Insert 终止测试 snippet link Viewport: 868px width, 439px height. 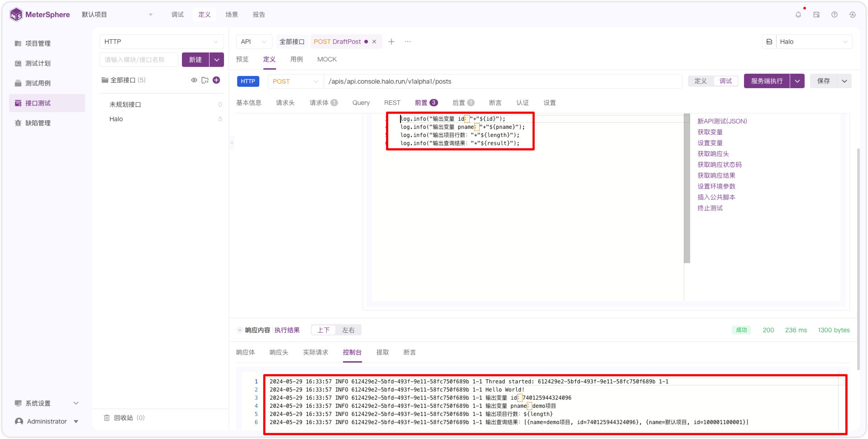coord(710,208)
